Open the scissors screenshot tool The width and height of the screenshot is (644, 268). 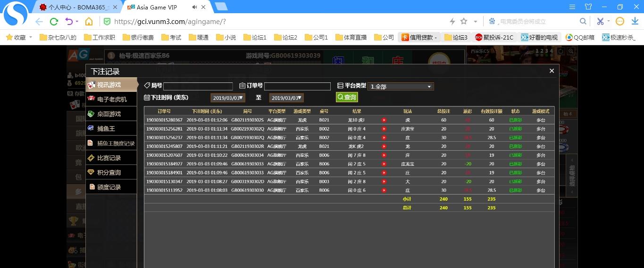coord(600,22)
